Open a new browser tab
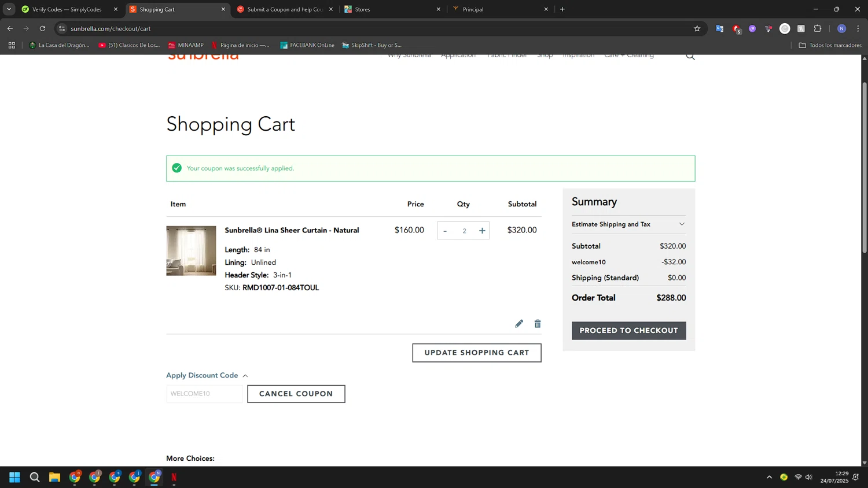Image resolution: width=868 pixels, height=488 pixels. (562, 9)
